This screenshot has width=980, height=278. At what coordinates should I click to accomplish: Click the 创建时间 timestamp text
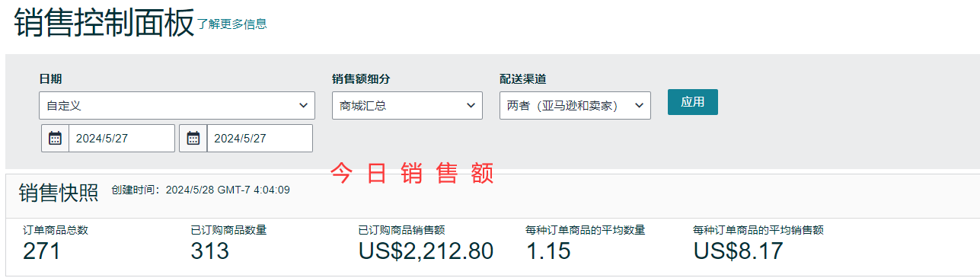200,190
